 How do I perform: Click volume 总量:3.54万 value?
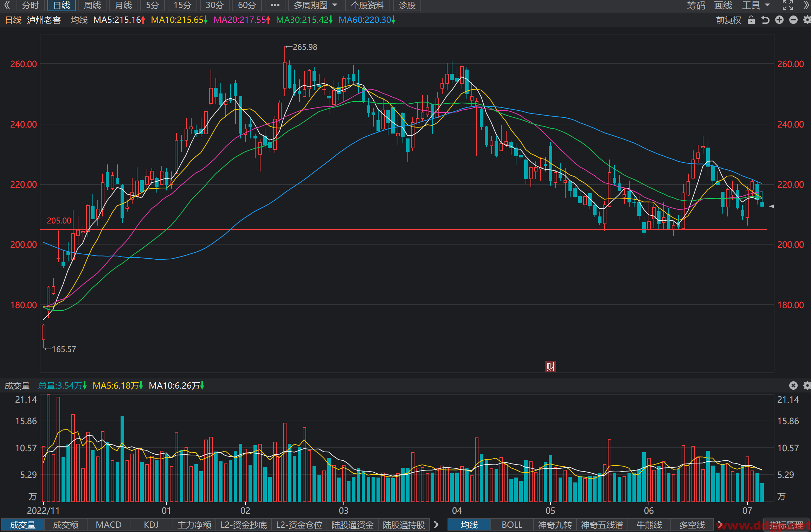point(62,386)
